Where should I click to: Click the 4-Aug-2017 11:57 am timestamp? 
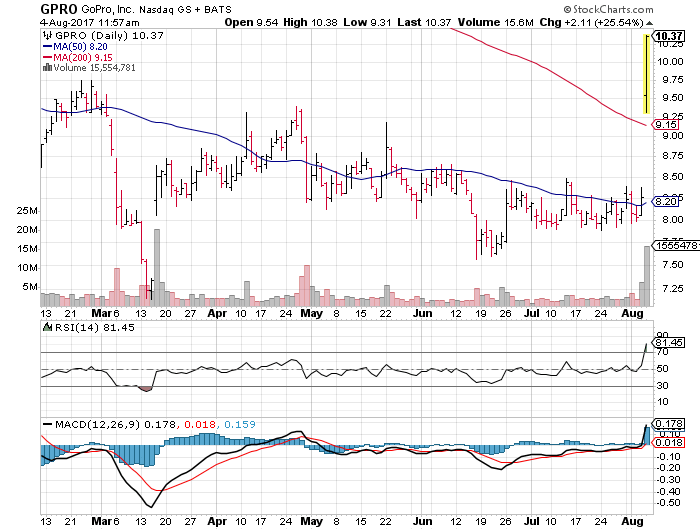click(x=89, y=22)
